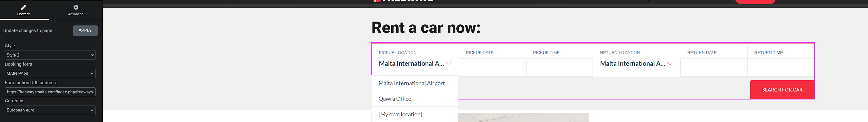Open the Advanced tab
This screenshot has height=122, width=868.
coord(76,10)
